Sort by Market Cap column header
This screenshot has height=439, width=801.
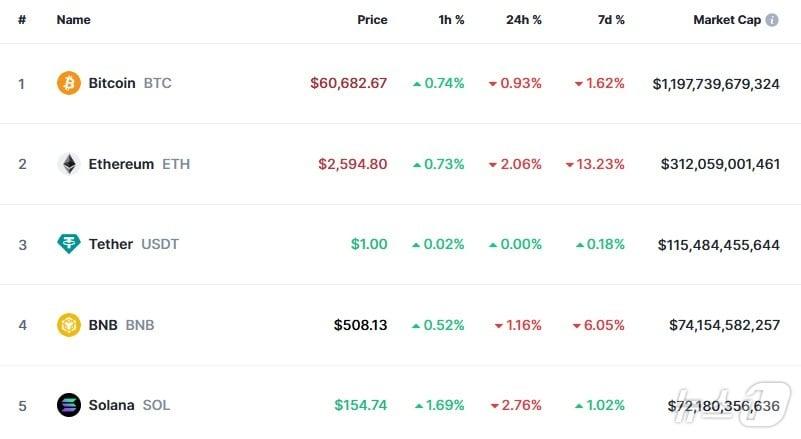point(727,20)
